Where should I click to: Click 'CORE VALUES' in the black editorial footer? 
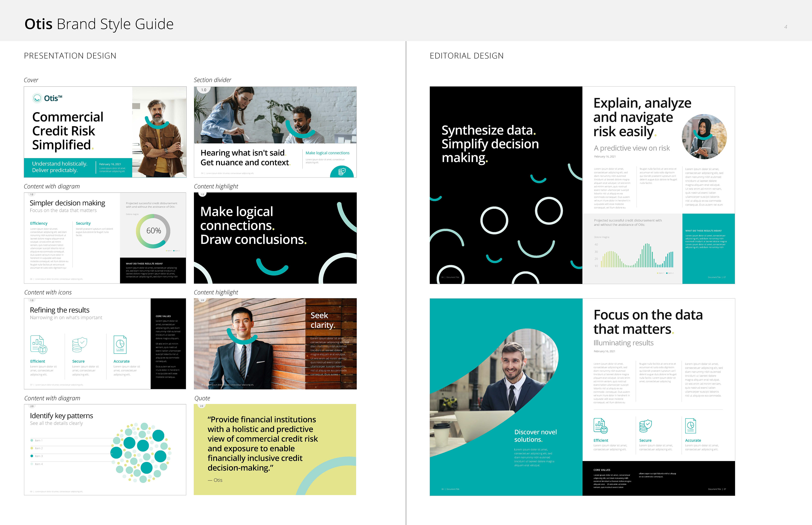602,470
